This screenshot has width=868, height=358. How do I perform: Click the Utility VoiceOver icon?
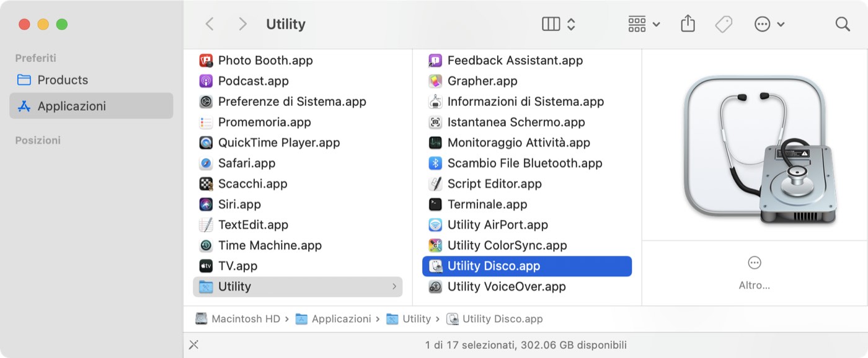click(x=435, y=287)
